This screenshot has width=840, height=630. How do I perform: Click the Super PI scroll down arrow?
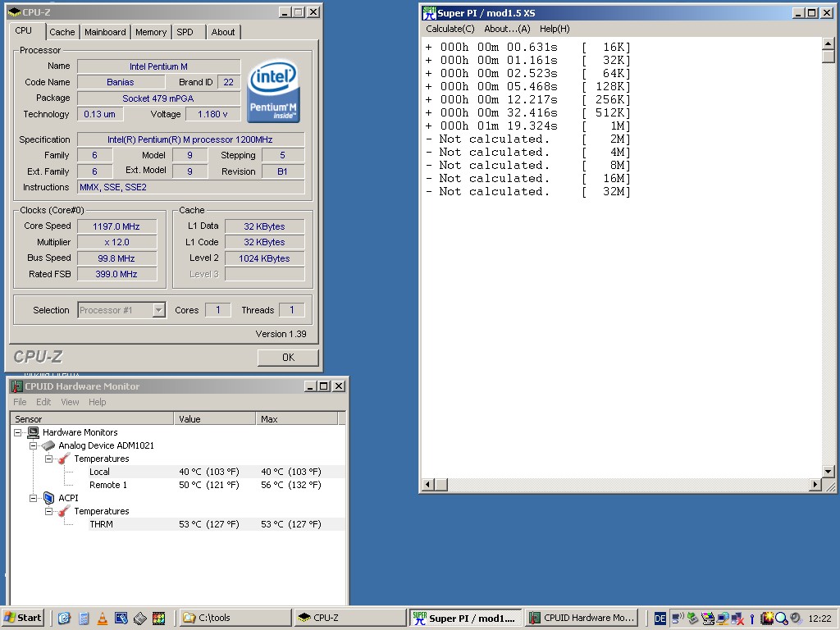828,472
